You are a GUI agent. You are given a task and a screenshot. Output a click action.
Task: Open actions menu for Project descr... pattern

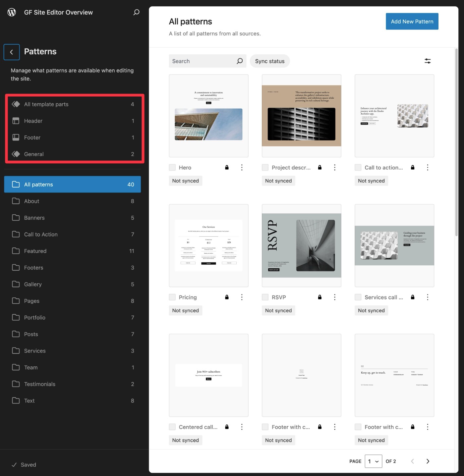click(334, 168)
